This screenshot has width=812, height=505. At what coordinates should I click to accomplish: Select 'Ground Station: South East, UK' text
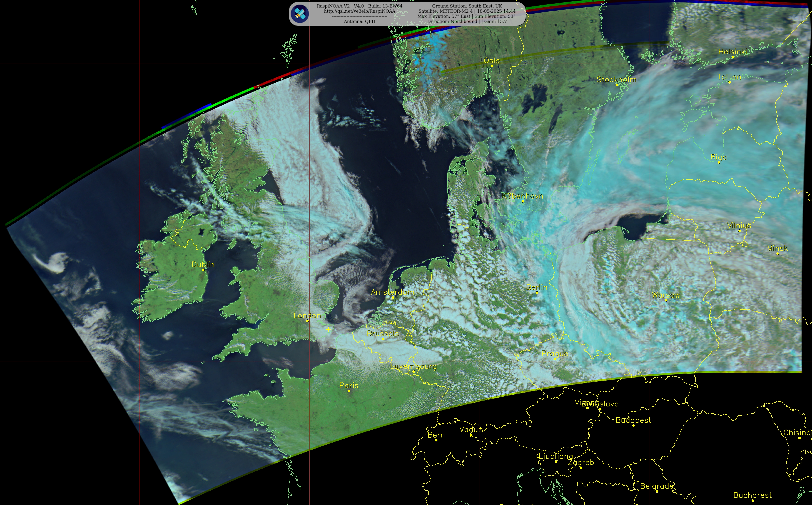pyautogui.click(x=467, y=6)
